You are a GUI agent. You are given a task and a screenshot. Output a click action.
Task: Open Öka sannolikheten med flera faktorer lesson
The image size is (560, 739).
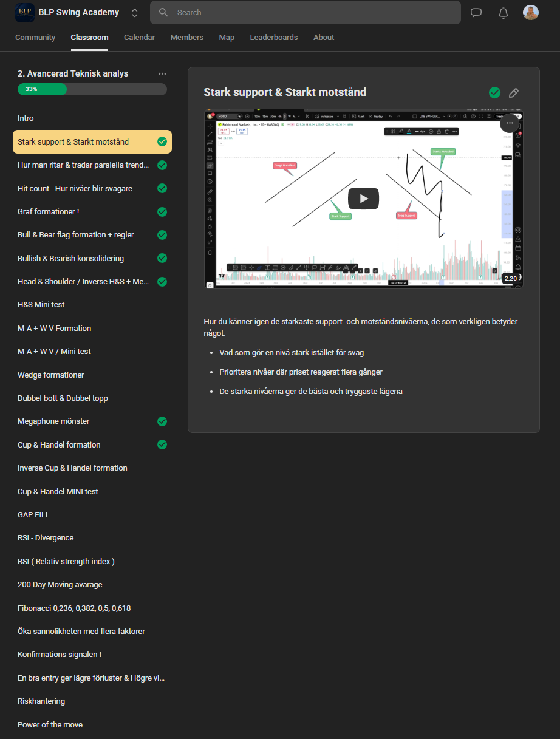click(x=92, y=631)
